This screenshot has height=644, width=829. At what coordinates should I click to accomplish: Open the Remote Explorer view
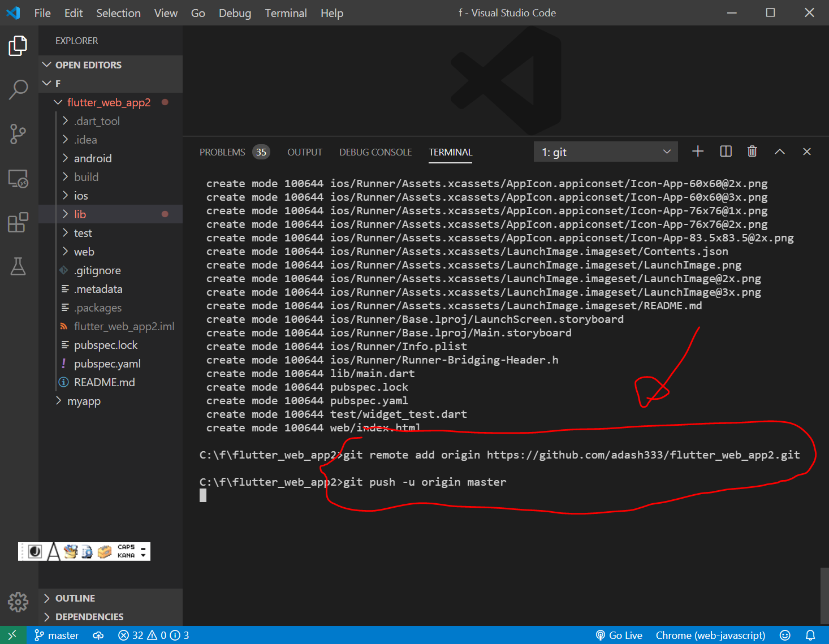pyautogui.click(x=18, y=179)
